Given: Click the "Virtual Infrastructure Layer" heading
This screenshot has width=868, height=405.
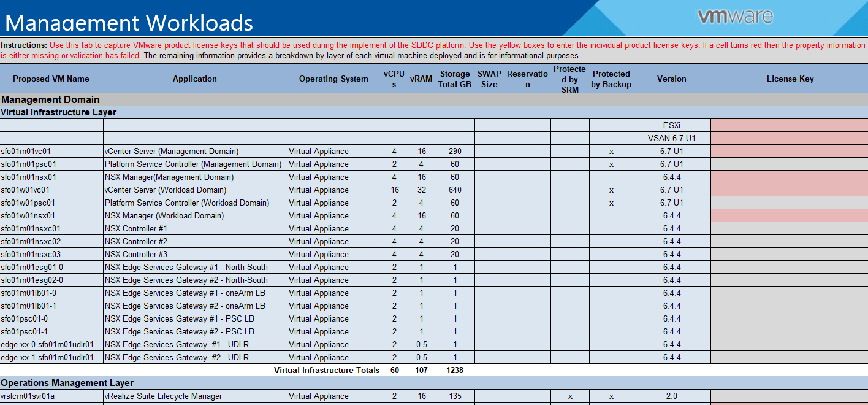Looking at the screenshot, I should point(58,112).
